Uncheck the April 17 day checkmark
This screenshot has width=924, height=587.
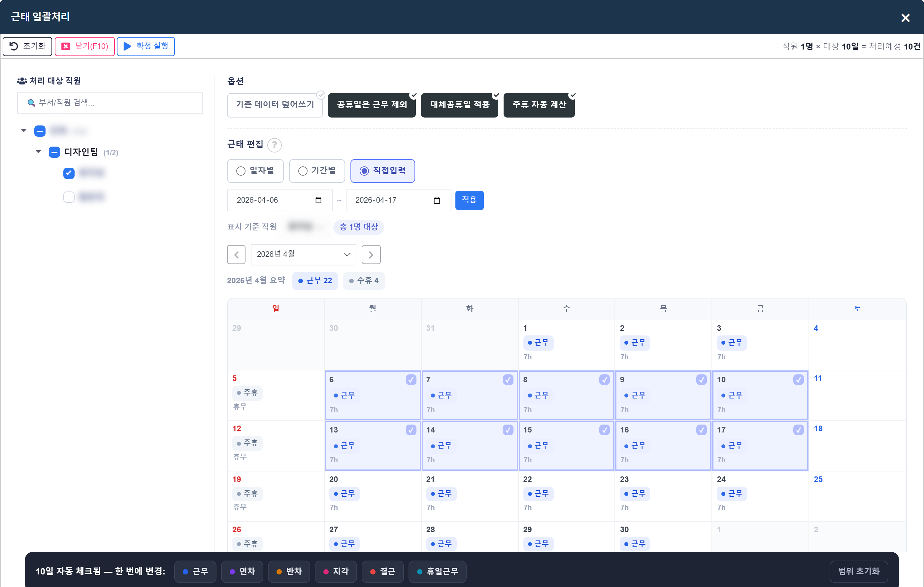pyautogui.click(x=799, y=430)
